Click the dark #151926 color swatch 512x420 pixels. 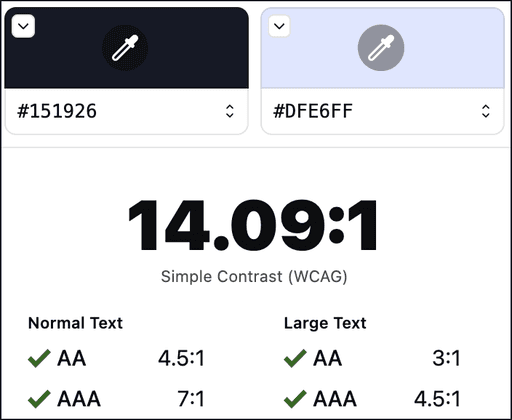(x=127, y=48)
